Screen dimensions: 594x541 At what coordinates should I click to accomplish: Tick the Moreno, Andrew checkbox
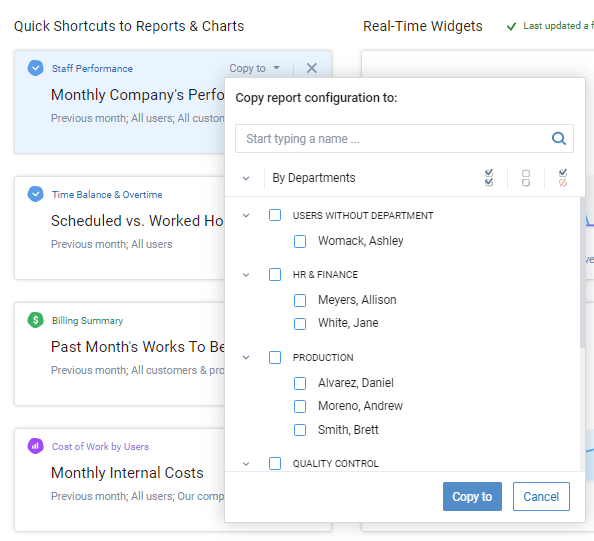tap(300, 406)
